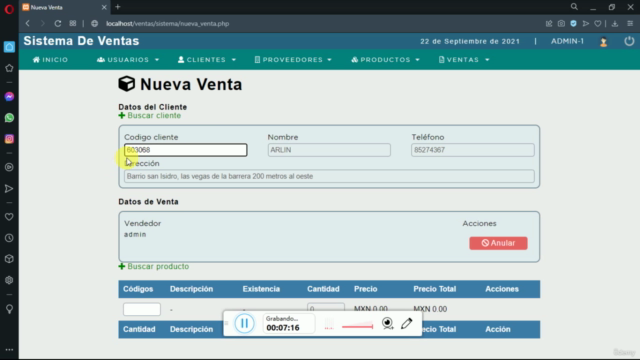Click the Existencia column header
The width and height of the screenshot is (640, 360).
click(x=261, y=289)
